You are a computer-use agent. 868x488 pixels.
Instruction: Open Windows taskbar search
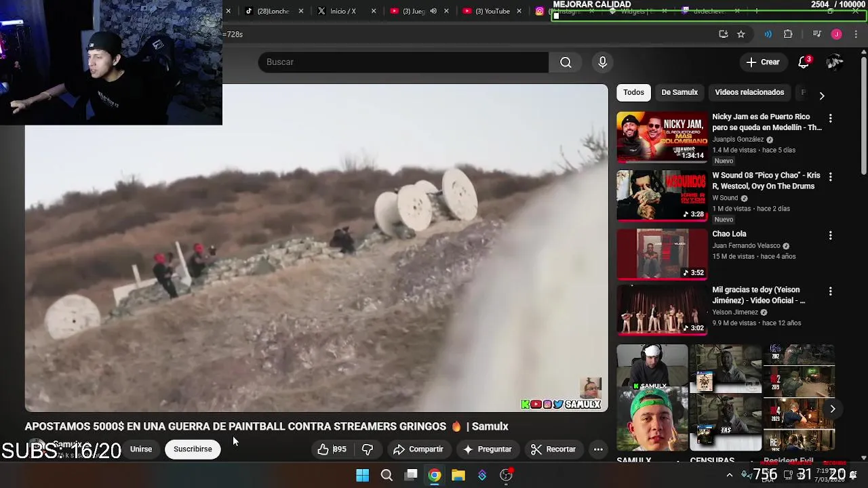pos(387,475)
